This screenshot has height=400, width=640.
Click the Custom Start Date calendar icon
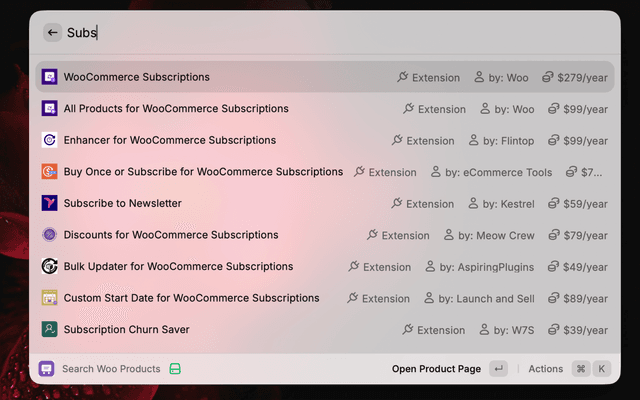(49, 298)
